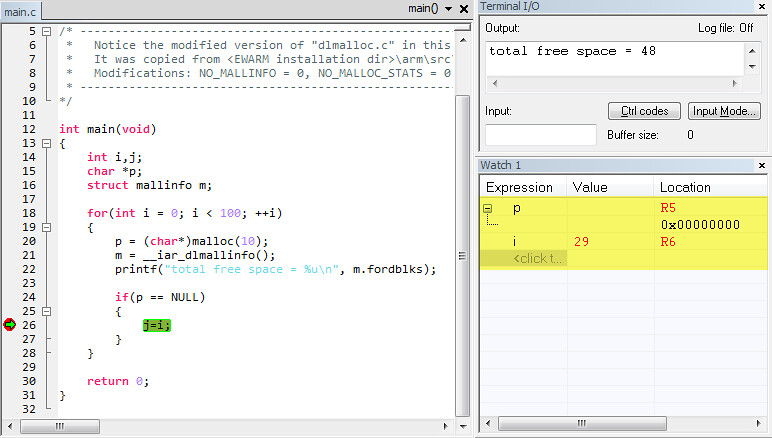This screenshot has height=438, width=772.
Task: Collapse the for loop fold on line 19
Action: (x=46, y=227)
